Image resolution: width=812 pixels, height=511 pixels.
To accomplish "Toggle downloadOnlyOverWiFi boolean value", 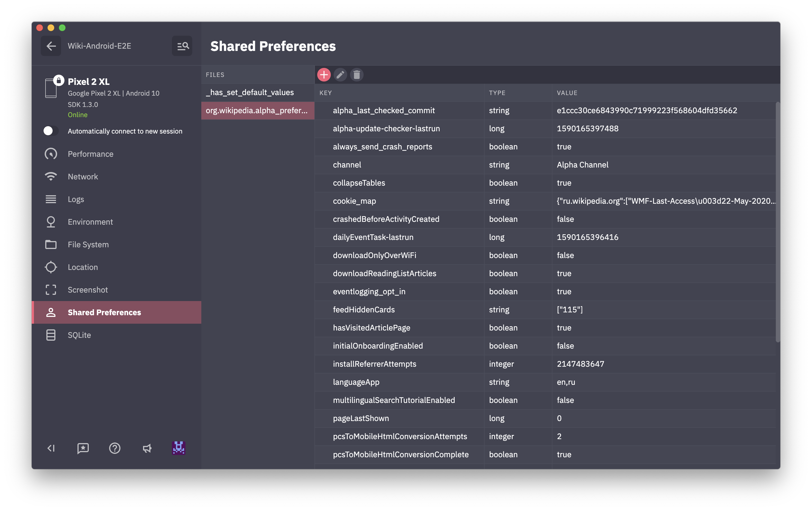I will (564, 255).
